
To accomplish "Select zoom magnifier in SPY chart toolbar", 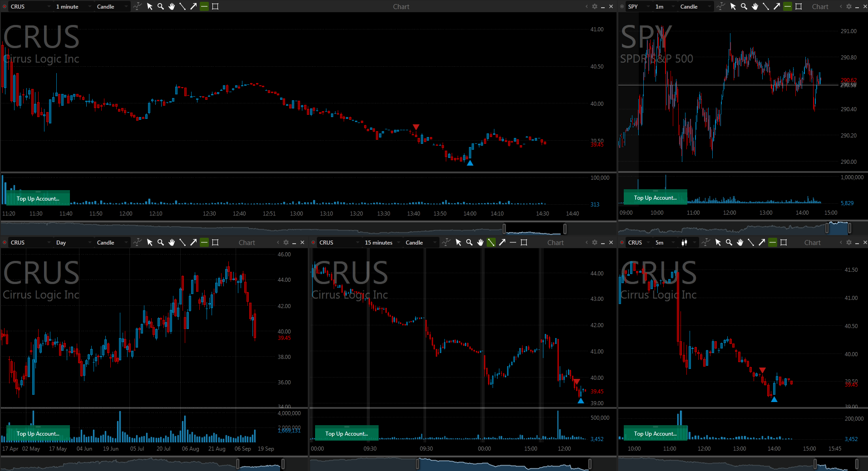I will (x=744, y=6).
